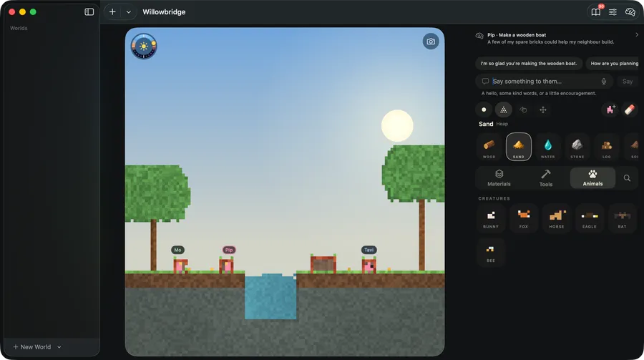Open the New World dropdown arrow
This screenshot has height=360, width=644.
click(59, 347)
